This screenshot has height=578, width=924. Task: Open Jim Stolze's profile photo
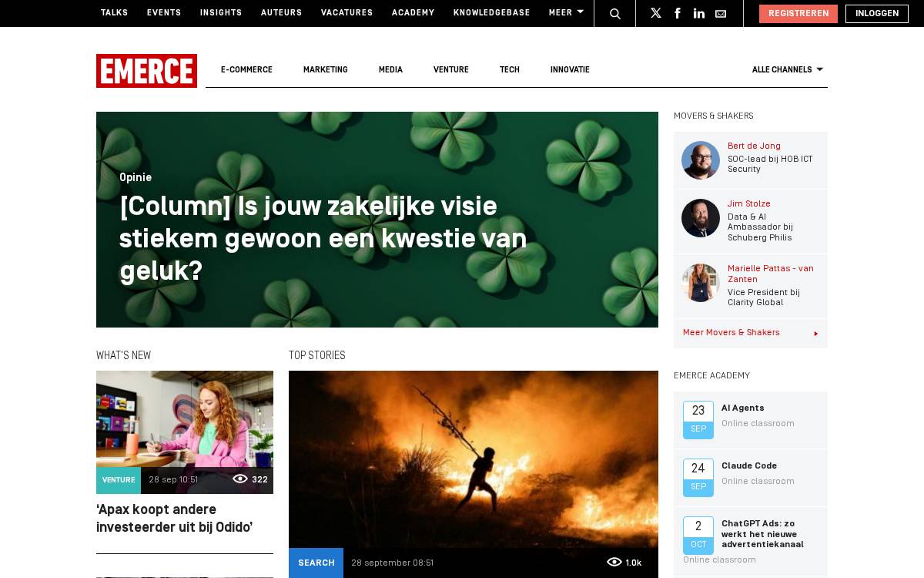click(x=701, y=218)
